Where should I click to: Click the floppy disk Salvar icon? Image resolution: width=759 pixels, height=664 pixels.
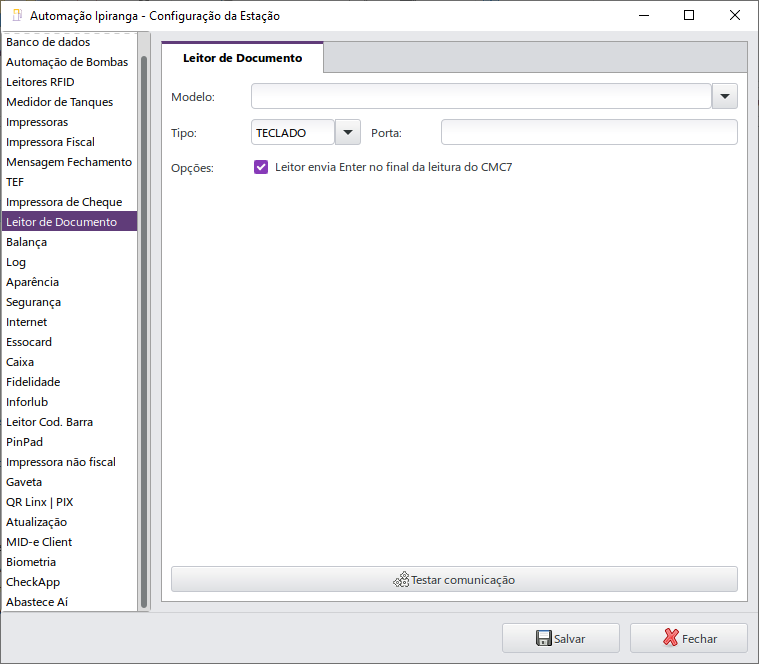pos(544,638)
